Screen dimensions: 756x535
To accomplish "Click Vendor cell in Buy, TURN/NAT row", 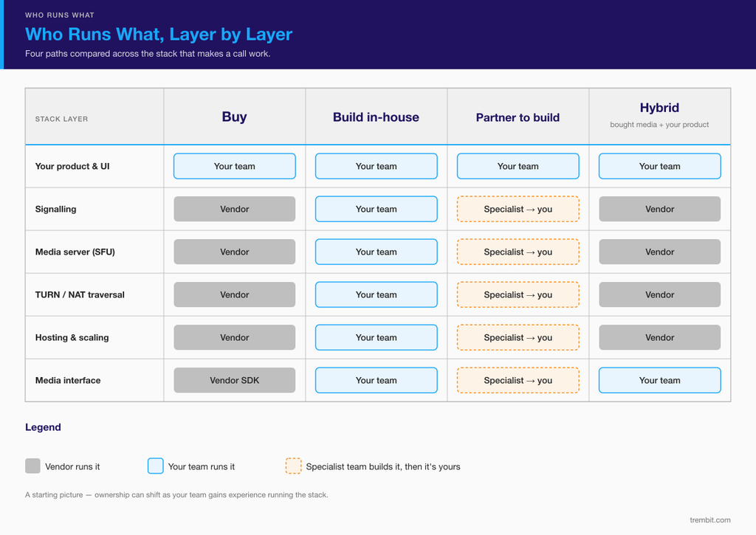I will click(x=234, y=294).
